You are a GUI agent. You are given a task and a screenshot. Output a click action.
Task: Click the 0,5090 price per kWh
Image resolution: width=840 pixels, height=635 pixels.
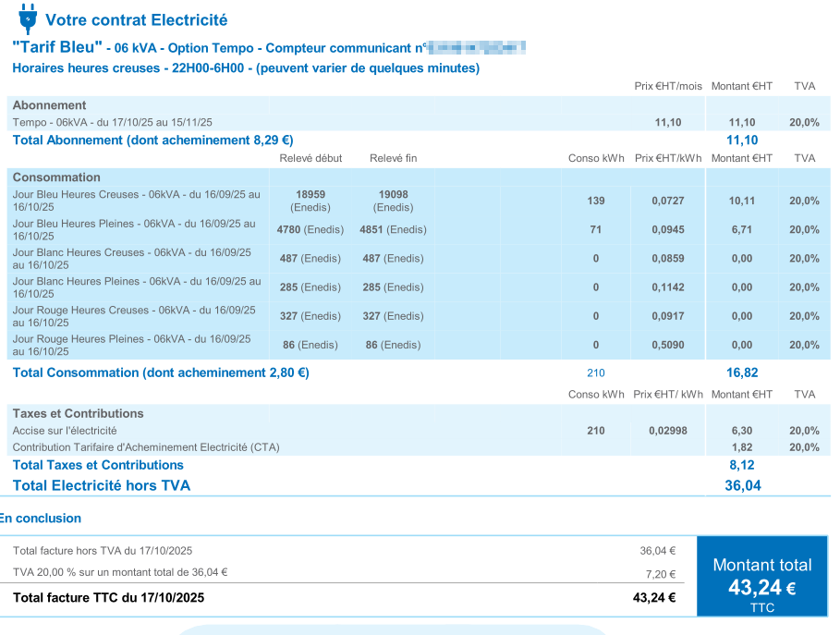pyautogui.click(x=667, y=346)
